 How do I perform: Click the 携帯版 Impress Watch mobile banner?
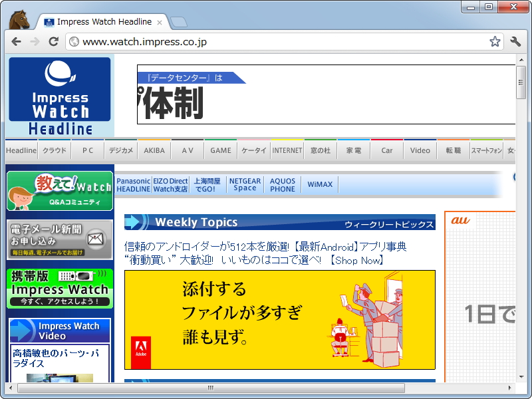59,287
